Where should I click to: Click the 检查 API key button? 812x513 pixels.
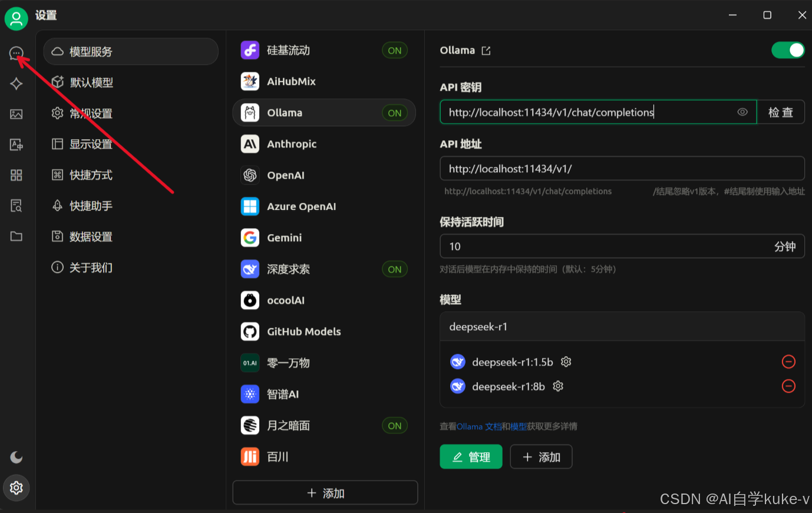[781, 112]
